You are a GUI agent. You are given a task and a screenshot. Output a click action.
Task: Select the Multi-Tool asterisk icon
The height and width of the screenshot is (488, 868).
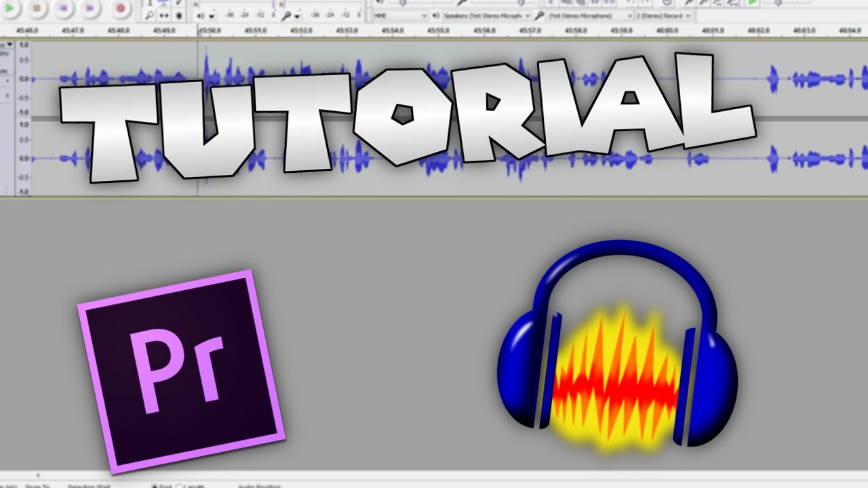point(179,15)
